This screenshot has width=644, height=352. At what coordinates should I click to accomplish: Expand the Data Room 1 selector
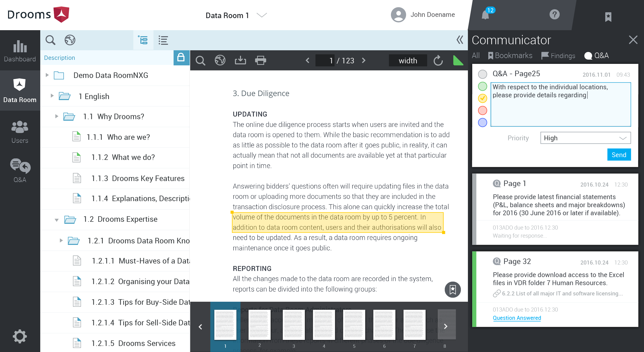pyautogui.click(x=262, y=15)
